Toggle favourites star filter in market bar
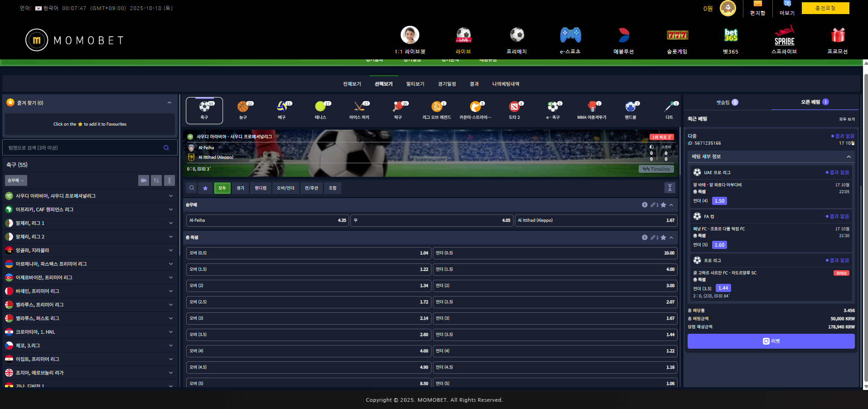The image size is (868, 409). pyautogui.click(x=205, y=188)
